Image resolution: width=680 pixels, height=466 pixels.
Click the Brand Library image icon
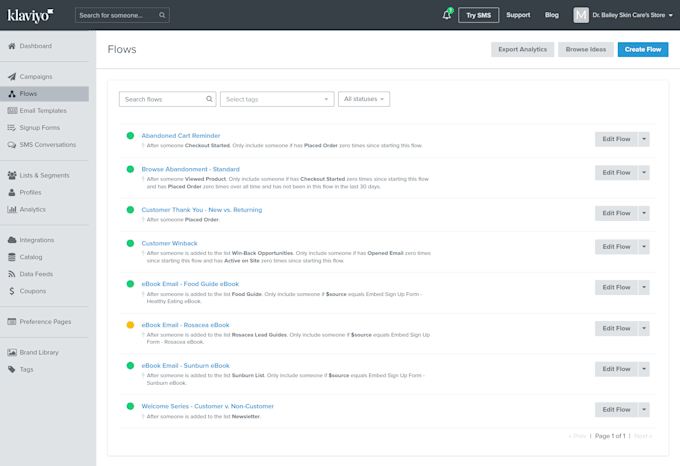[12, 352]
